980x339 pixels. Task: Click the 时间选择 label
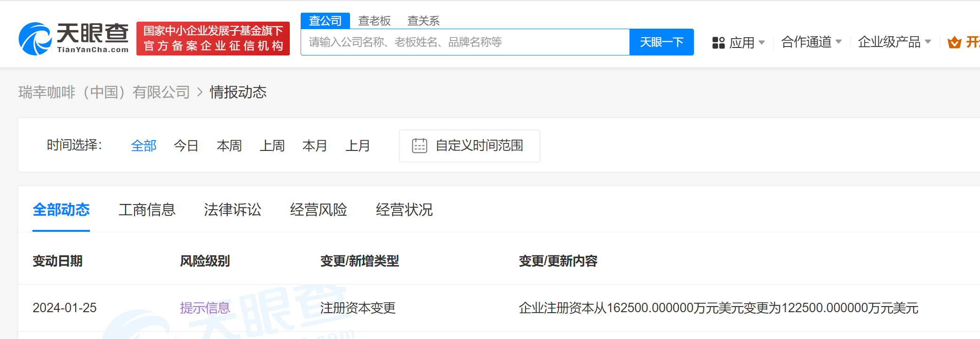74,145
